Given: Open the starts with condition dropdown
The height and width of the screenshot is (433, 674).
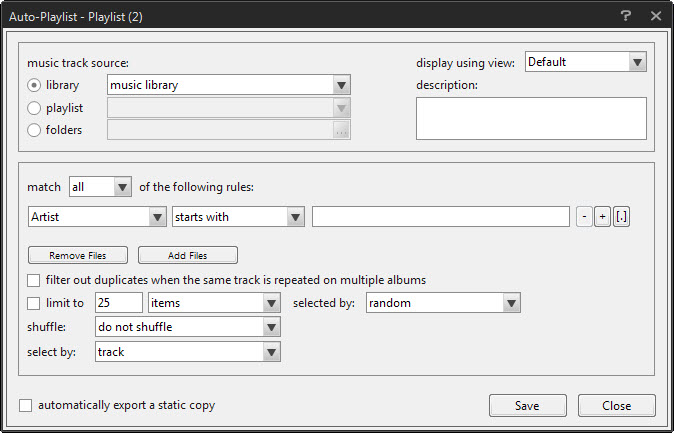Looking at the screenshot, I should [238, 217].
